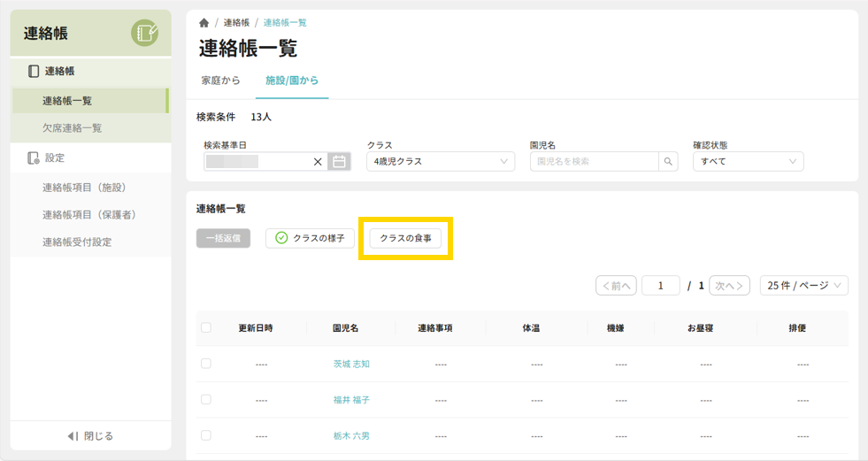Open the クラス dropdown showing 4歳児クラス
Viewport: 868px width, 461px height.
click(441, 162)
